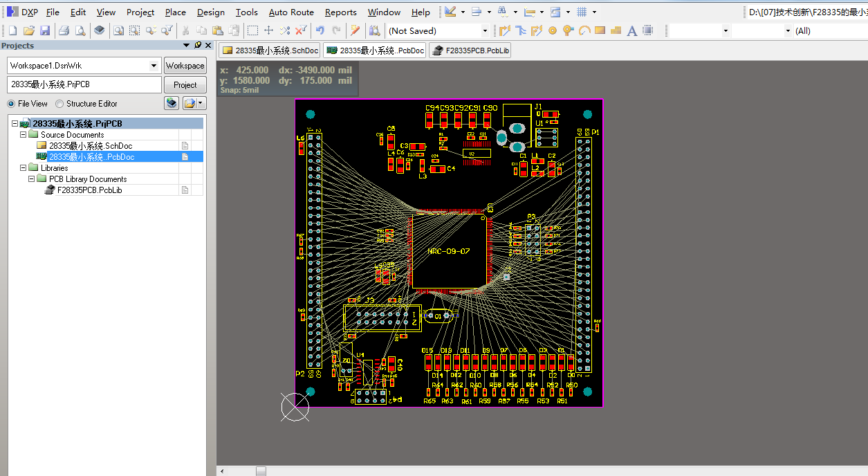Click the Cross Probe pencil icon
Viewport: 868px width, 476px height.
(355, 30)
